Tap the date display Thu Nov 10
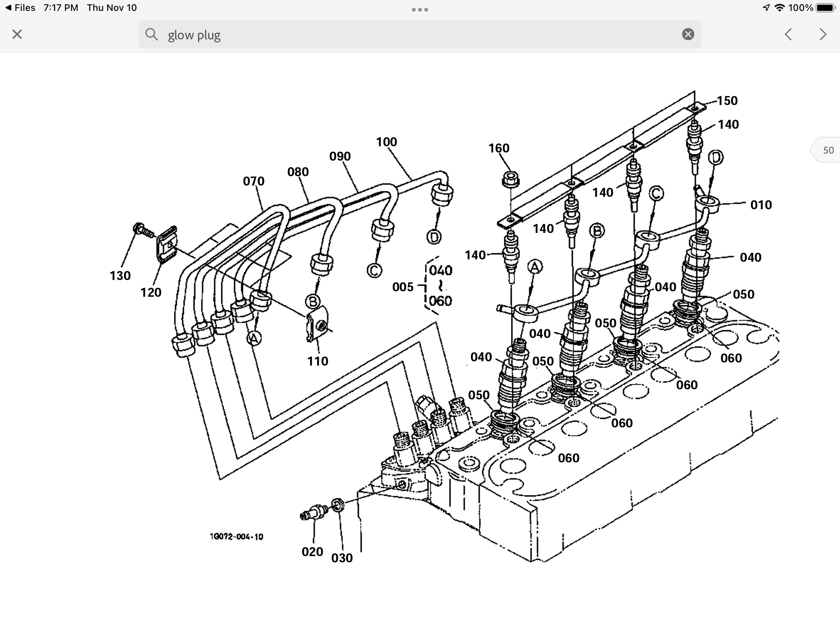The image size is (840, 630). pos(110,7)
